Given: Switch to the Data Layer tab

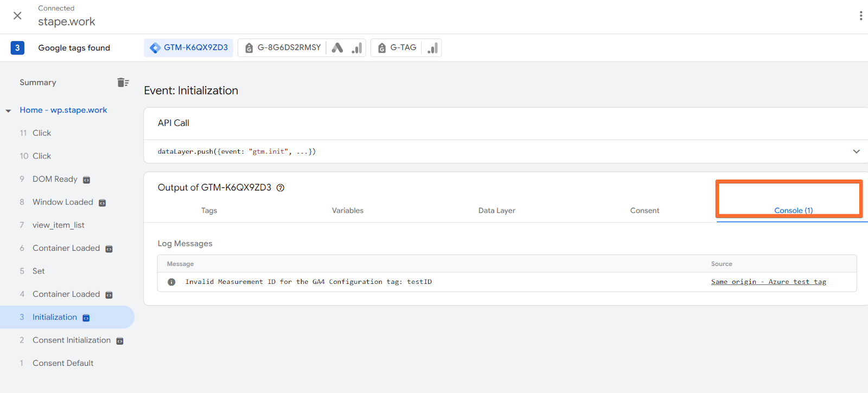Looking at the screenshot, I should click(x=497, y=211).
